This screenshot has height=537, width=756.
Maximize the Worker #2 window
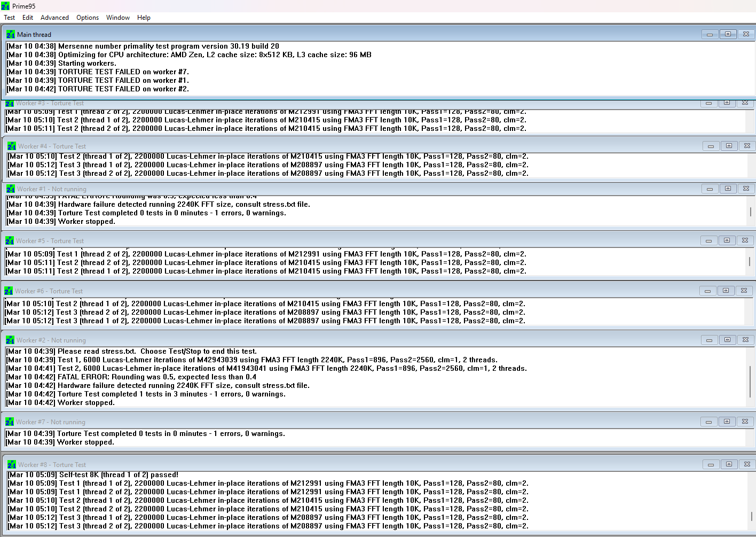(x=727, y=340)
